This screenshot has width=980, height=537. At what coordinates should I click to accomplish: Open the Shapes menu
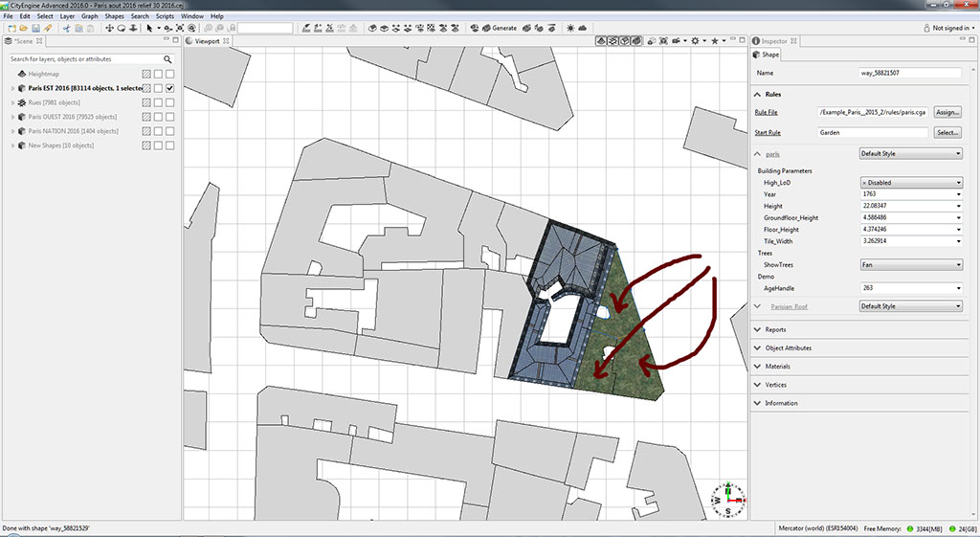point(115,16)
